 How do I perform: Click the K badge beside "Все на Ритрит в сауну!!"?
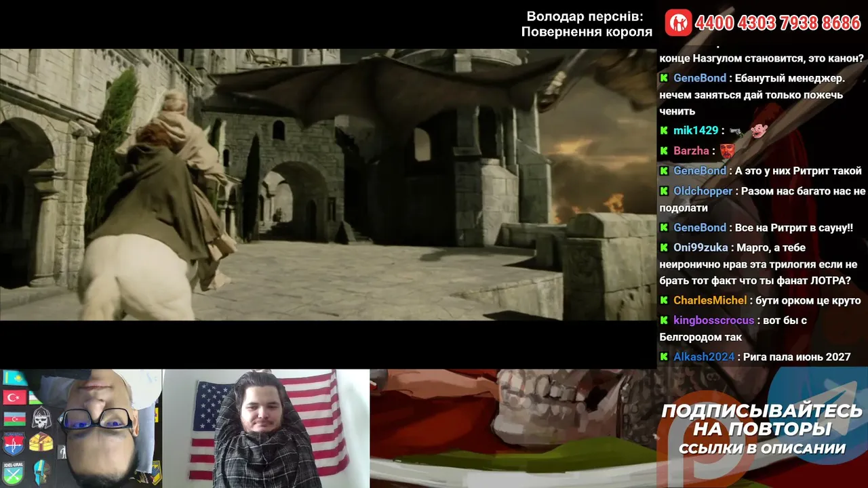(x=664, y=228)
